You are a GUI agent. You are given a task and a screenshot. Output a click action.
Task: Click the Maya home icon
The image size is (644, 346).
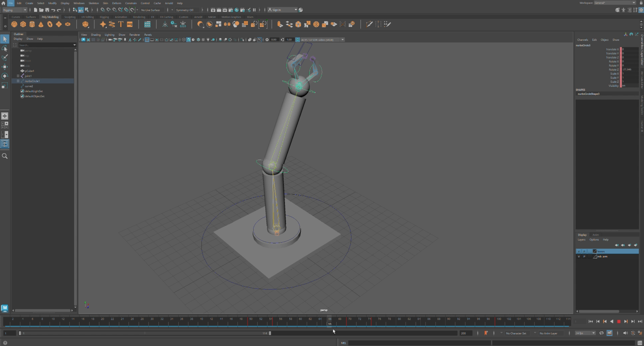[3, 3]
